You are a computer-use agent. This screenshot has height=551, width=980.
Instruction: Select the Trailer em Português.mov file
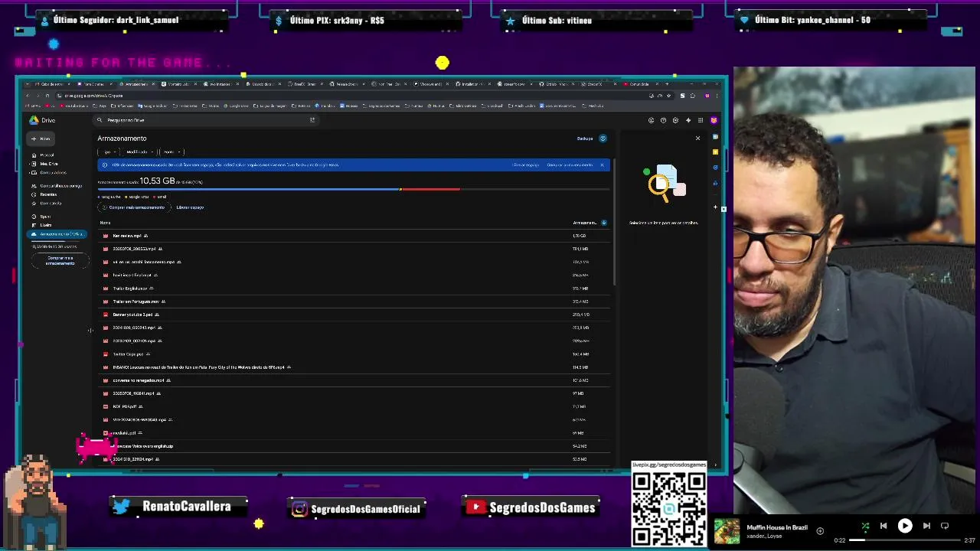point(354,302)
